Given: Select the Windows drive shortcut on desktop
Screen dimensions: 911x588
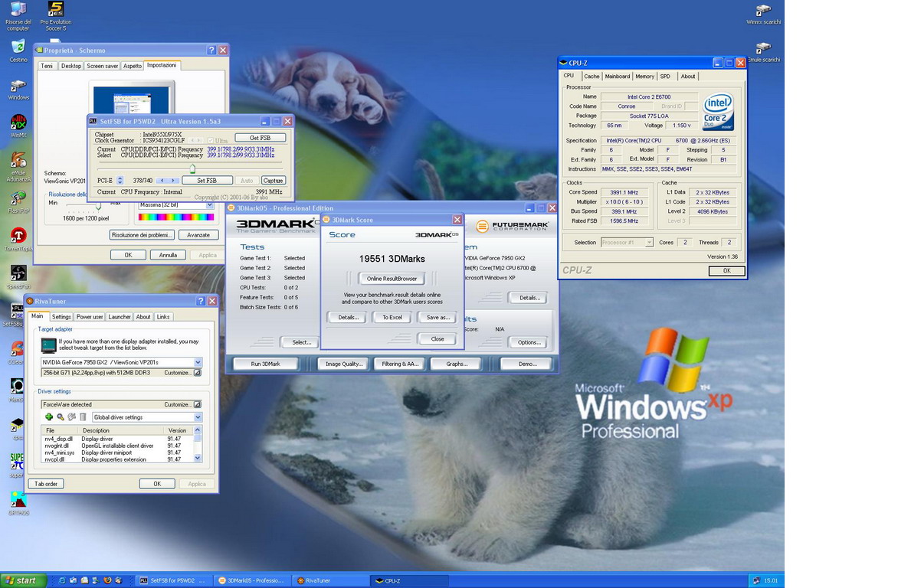Looking at the screenshot, I should 18,90.
